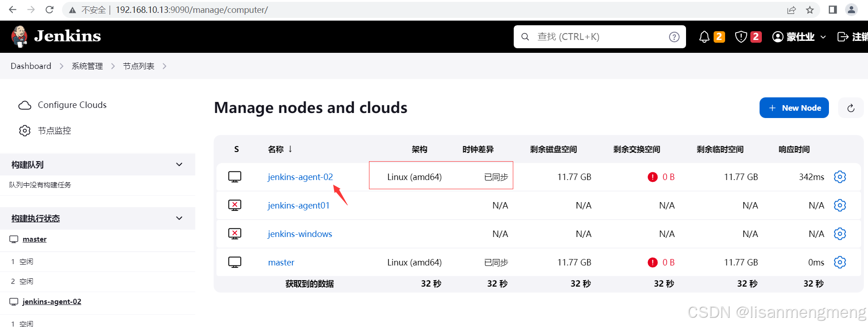Sort by the 剩余磁盘空间 column header
The height and width of the screenshot is (327, 868).
553,149
